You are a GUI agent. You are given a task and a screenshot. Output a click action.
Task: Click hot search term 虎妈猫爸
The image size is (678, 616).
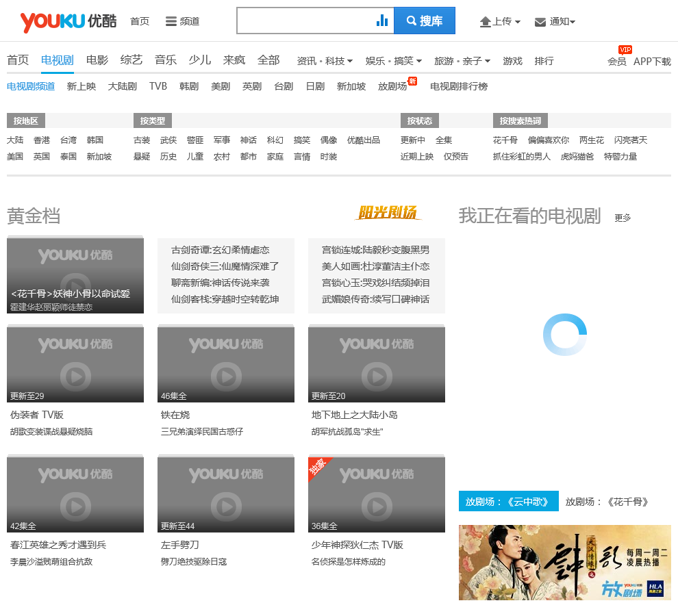click(x=577, y=157)
